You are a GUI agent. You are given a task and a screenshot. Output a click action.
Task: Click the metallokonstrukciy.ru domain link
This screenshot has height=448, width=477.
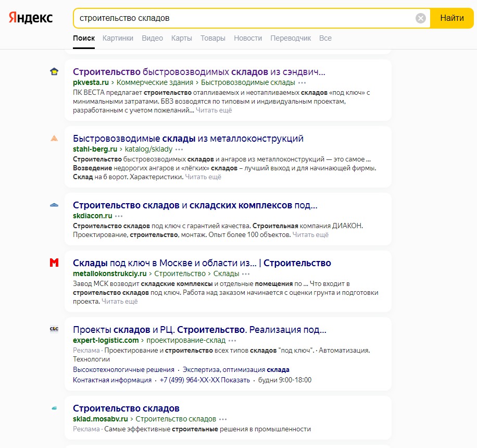pyautogui.click(x=110, y=273)
